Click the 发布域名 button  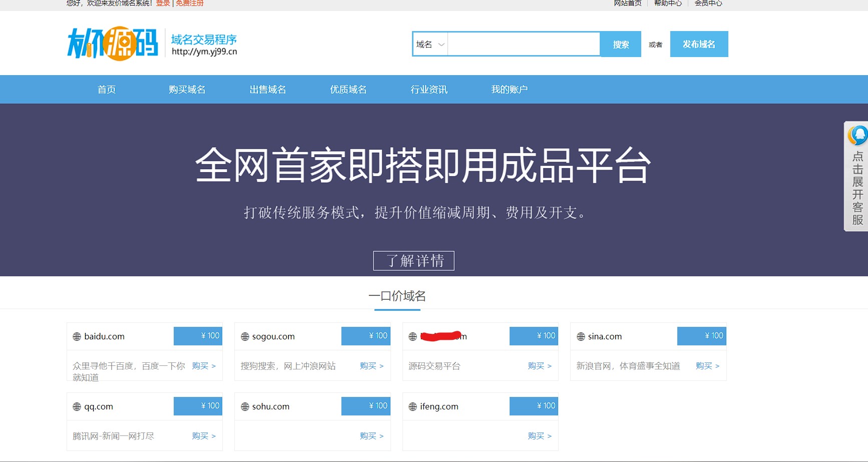tap(699, 44)
